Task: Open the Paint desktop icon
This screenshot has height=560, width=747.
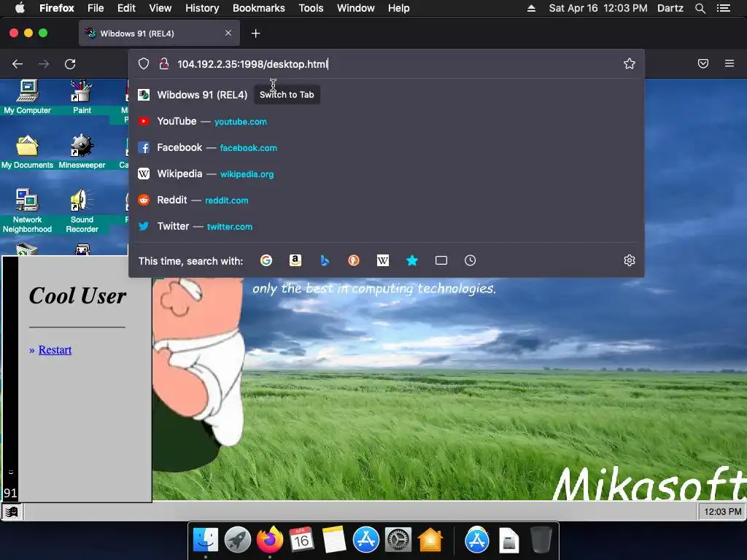Action: click(82, 97)
